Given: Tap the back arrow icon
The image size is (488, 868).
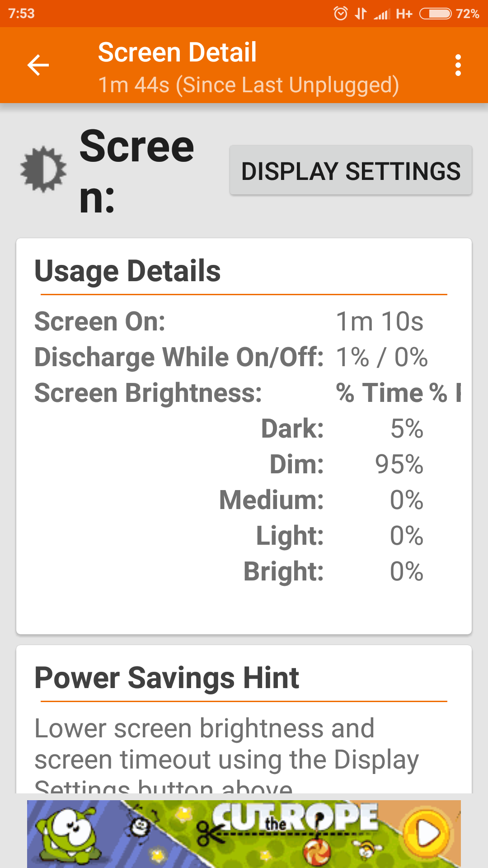Looking at the screenshot, I should (38, 66).
